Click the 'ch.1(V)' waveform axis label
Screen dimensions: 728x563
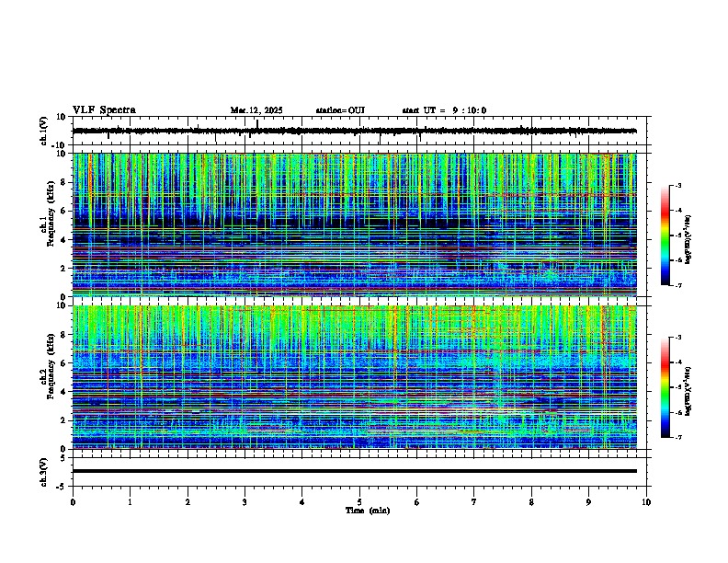click(44, 131)
